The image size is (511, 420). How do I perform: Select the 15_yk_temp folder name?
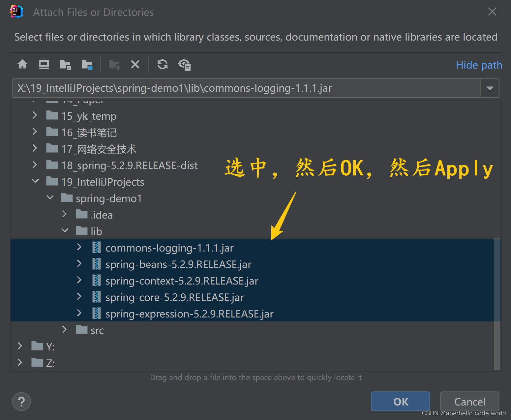click(89, 116)
